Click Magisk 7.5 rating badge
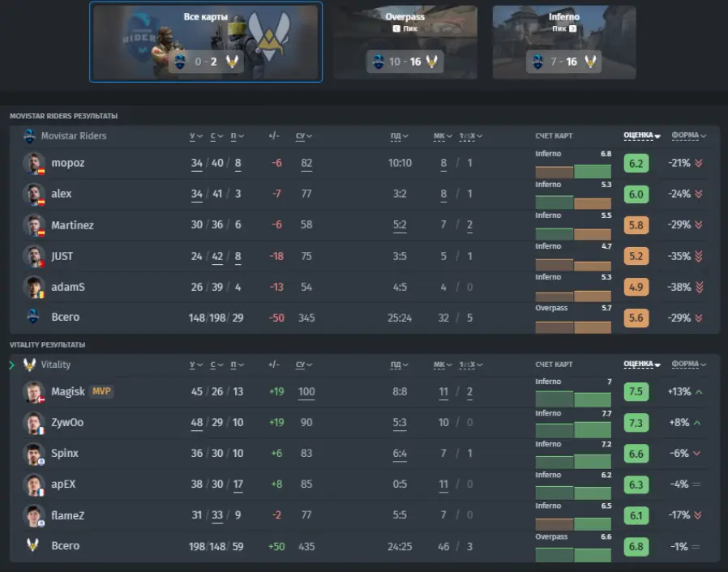728x572 pixels. tap(636, 391)
